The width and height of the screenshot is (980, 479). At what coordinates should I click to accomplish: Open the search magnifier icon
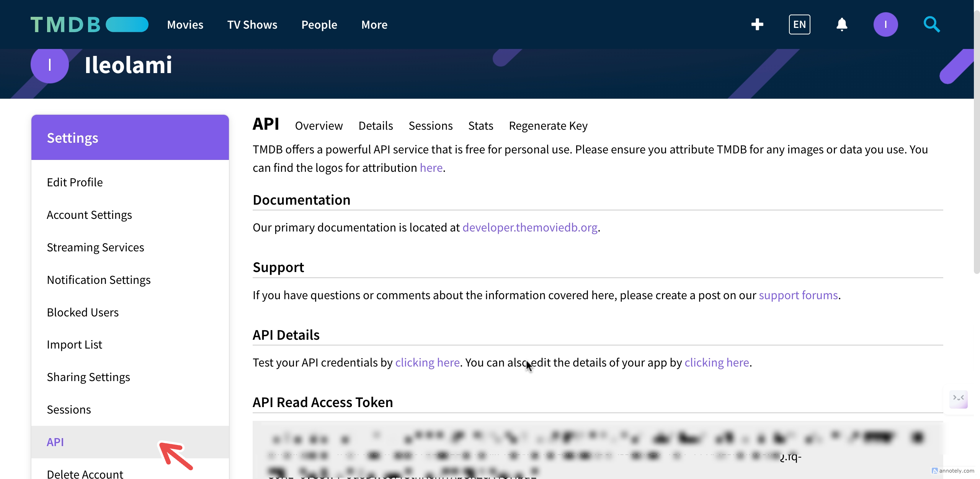[931, 24]
